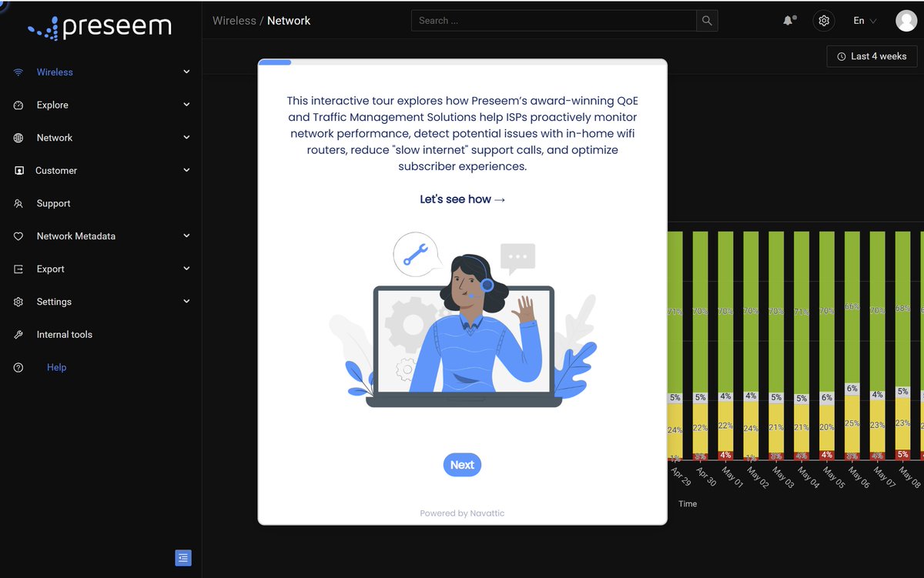
Task: Click the Network globe icon
Action: click(18, 138)
